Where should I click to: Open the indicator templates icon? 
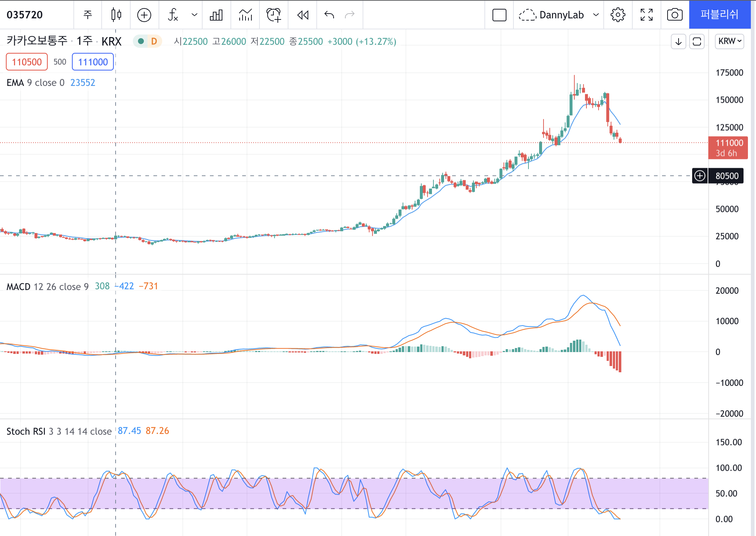click(245, 15)
